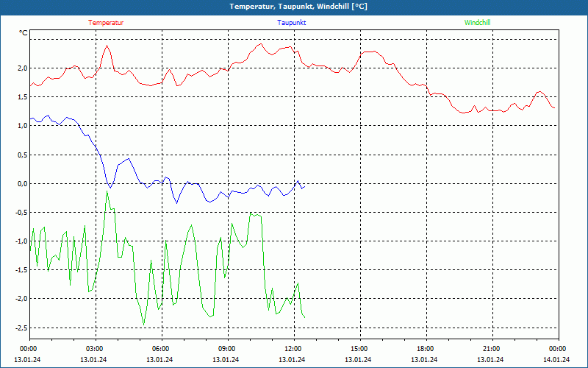Viewport: 588px width, 368px height.
Task: Click the 03:00 time axis label
Action: pos(94,349)
